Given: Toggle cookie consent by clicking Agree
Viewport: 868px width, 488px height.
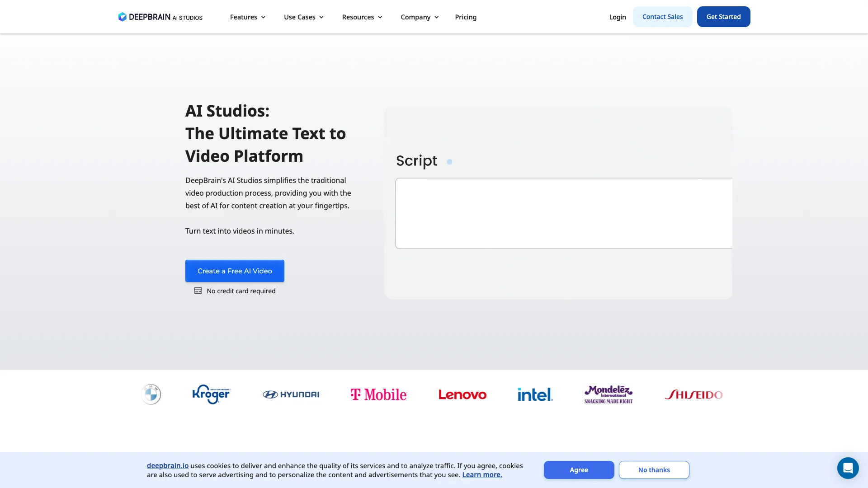Looking at the screenshot, I should [579, 469].
